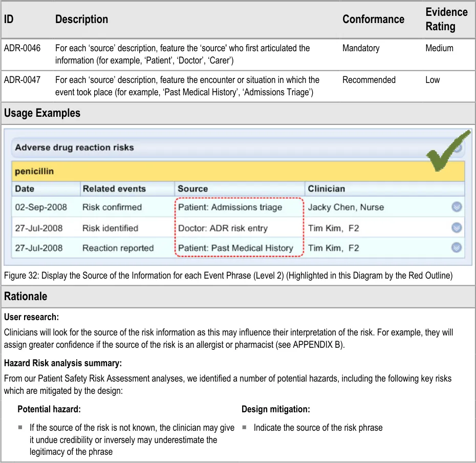Click the Related events column header
The image size is (476, 463).
point(114,188)
